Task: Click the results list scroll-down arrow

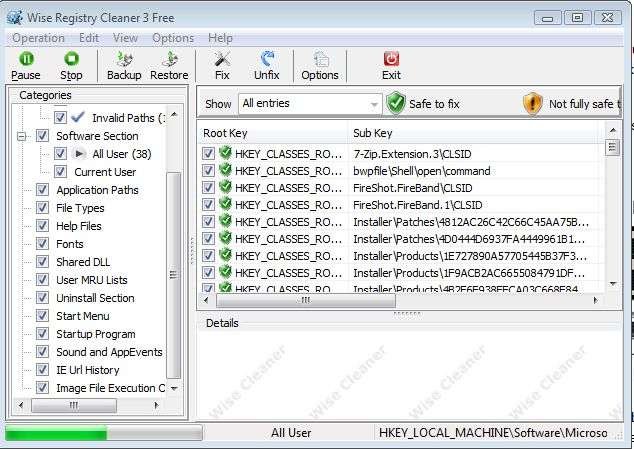Action: click(613, 284)
